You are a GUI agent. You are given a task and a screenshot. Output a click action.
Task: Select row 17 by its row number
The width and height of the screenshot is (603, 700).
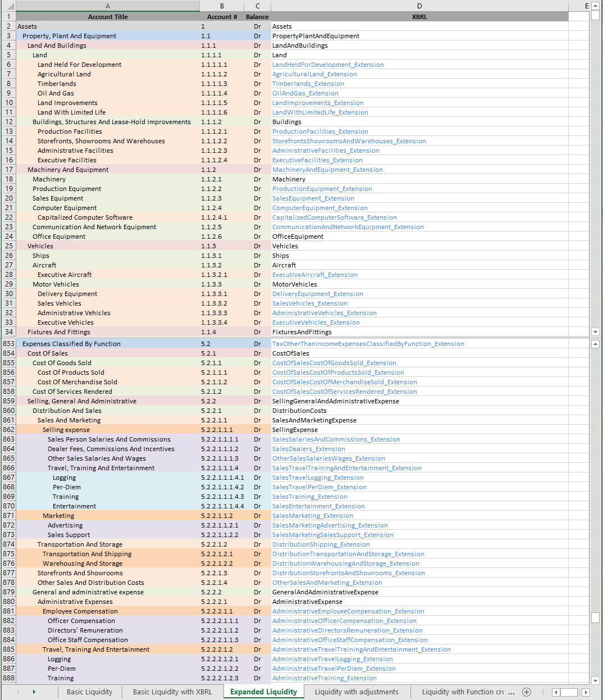click(x=8, y=170)
